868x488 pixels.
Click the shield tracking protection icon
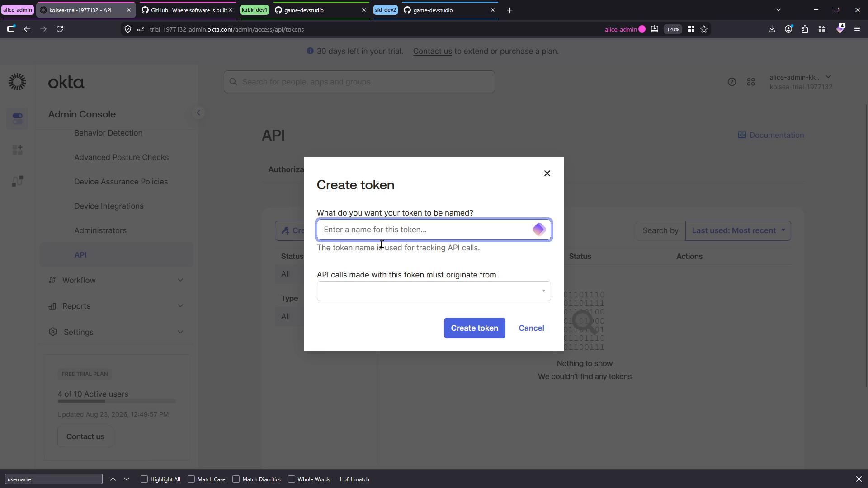[128, 29]
